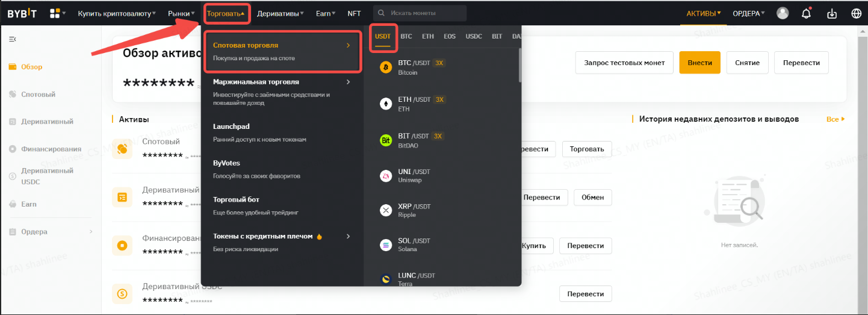
Task: Open the Купить криптовалюту dropdown
Action: pos(116,13)
